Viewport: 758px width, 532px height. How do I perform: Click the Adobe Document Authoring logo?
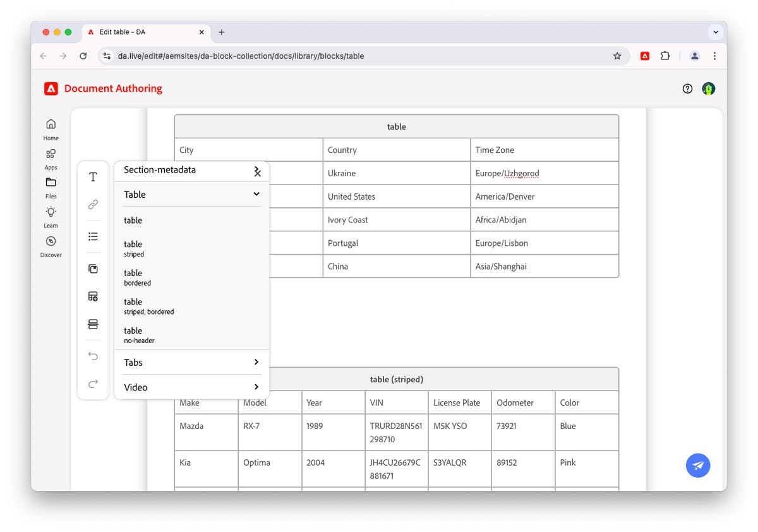click(x=51, y=88)
